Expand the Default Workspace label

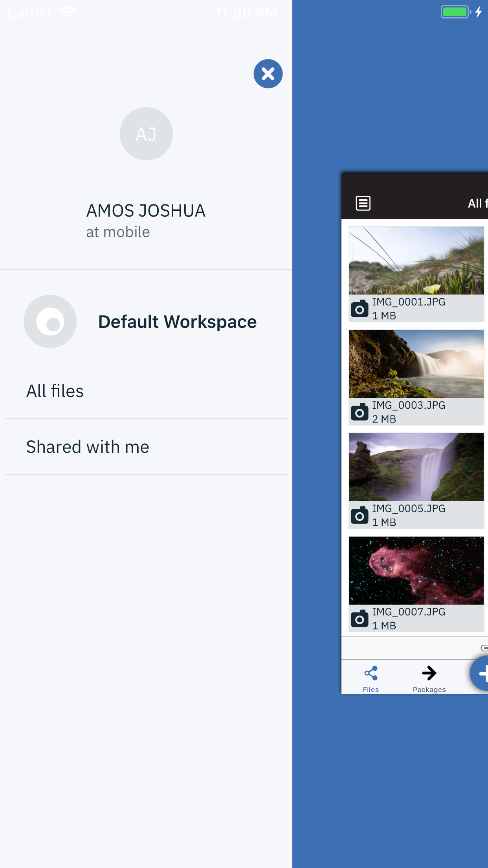pyautogui.click(x=177, y=322)
